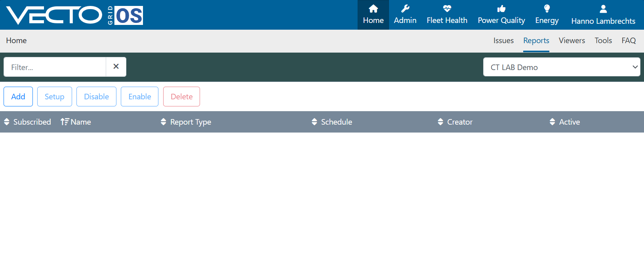Sort by Report Type column arrows
This screenshot has height=254, width=644.
pyautogui.click(x=164, y=122)
